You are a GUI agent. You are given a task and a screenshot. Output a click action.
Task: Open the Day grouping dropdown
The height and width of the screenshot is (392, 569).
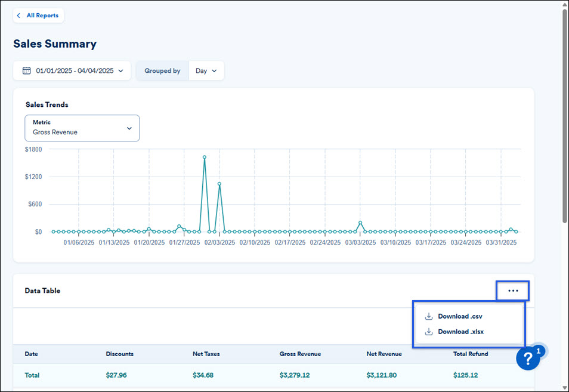pyautogui.click(x=206, y=70)
